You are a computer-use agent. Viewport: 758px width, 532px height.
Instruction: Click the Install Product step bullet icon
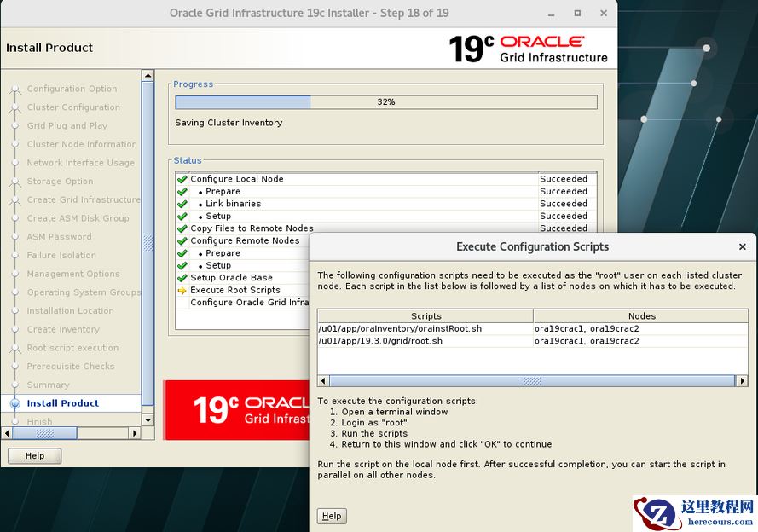(15, 403)
